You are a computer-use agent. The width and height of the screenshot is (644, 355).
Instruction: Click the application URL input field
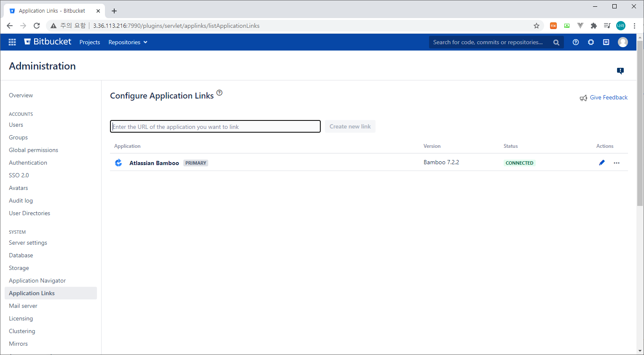(x=215, y=126)
